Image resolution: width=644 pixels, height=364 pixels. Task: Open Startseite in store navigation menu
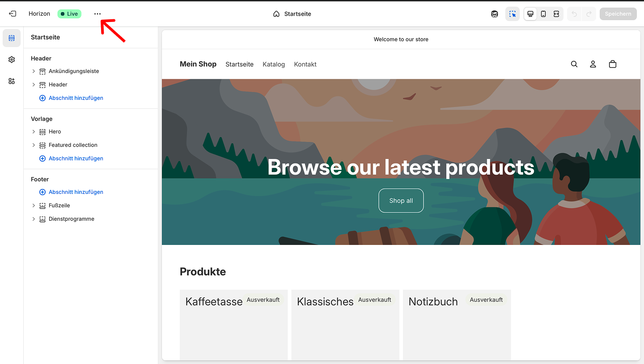239,64
